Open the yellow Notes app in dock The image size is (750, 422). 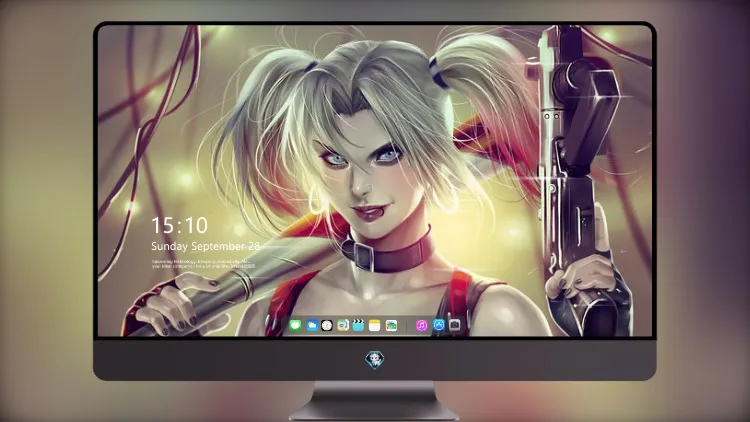tap(375, 325)
